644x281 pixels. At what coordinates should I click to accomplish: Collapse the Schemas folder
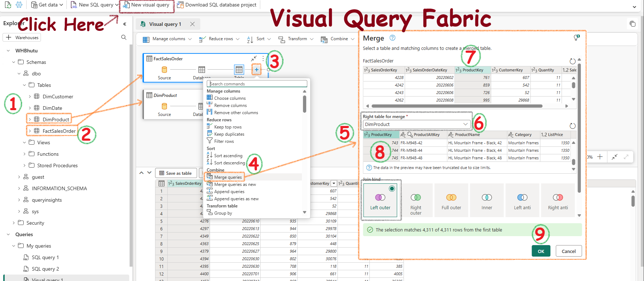[x=14, y=62]
